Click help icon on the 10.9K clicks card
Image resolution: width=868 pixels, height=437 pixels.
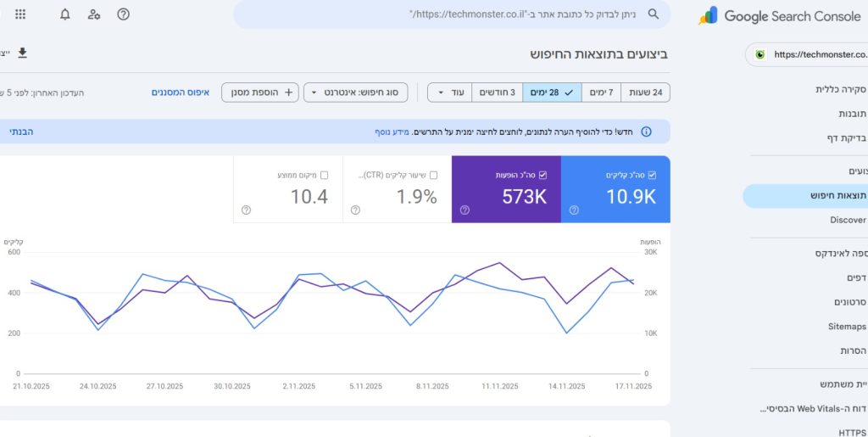574,210
